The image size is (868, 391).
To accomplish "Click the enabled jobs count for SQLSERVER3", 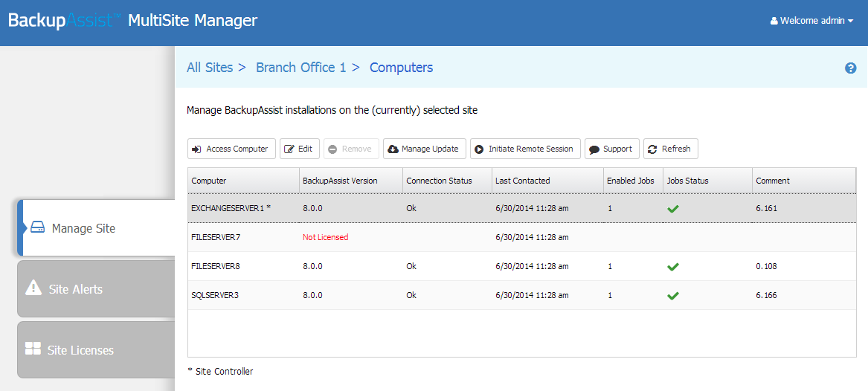I will tap(609, 295).
